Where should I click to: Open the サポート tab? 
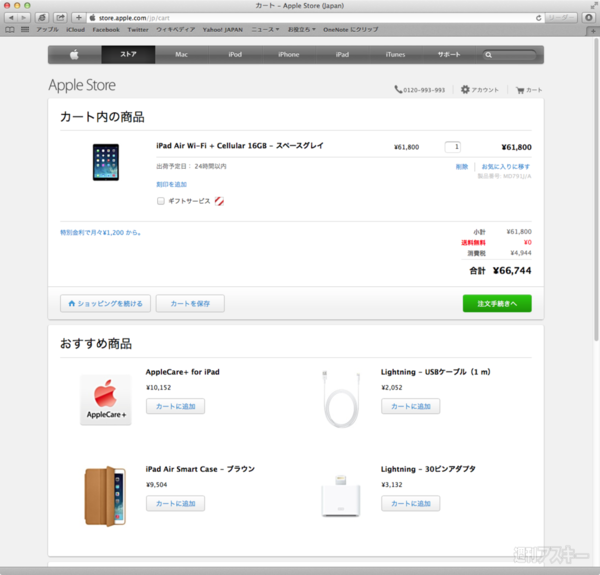tap(449, 54)
